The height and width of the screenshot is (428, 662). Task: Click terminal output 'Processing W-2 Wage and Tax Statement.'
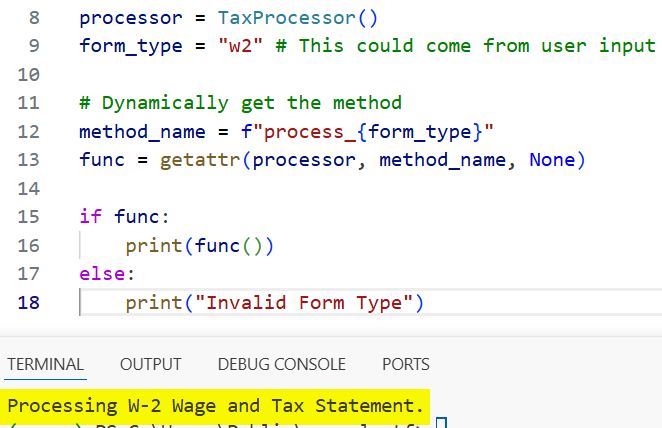pos(215,406)
